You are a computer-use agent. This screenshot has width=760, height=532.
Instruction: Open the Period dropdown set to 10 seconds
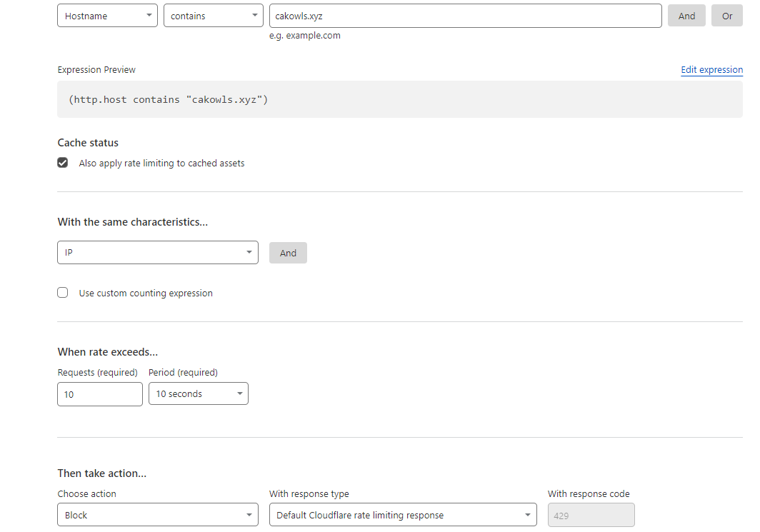198,394
